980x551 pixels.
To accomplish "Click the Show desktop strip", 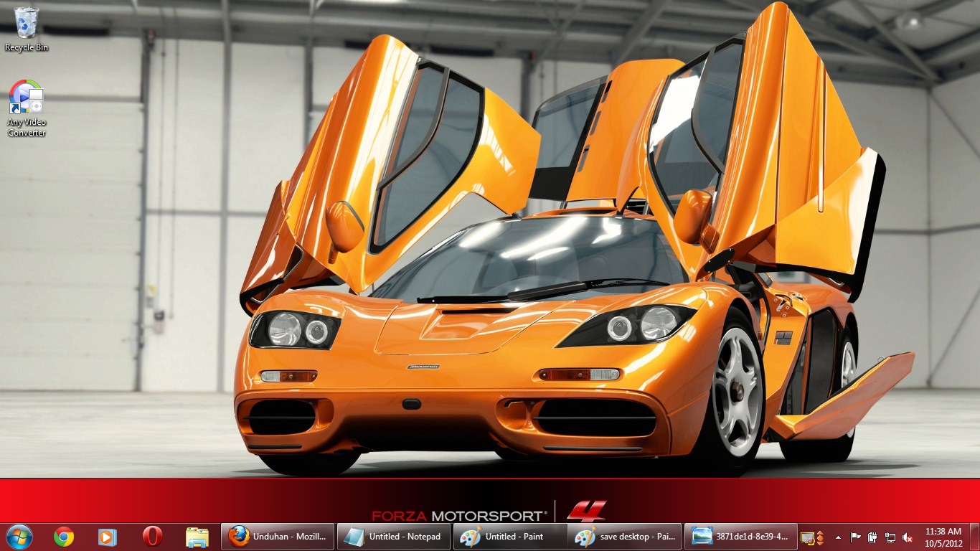I will pos(974,537).
